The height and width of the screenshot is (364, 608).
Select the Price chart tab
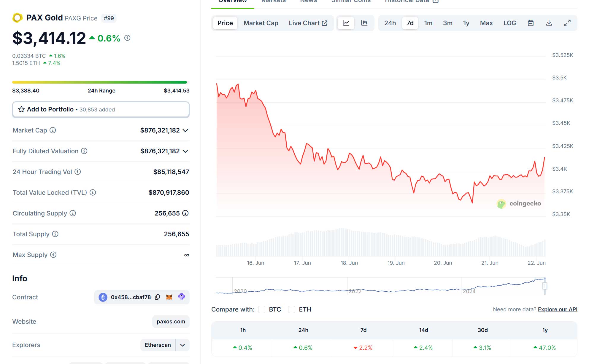coord(225,23)
